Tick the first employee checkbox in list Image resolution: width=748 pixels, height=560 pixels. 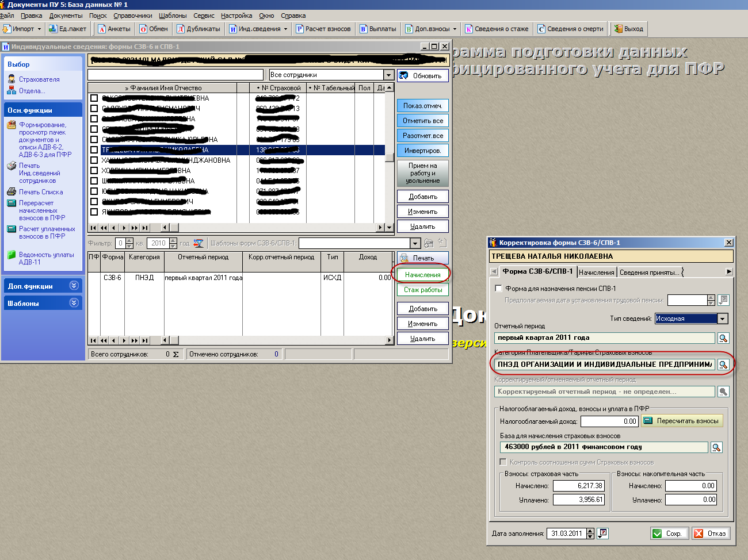94,98
